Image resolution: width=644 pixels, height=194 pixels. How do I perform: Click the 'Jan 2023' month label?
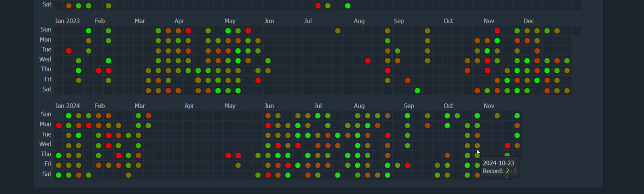coord(67,21)
